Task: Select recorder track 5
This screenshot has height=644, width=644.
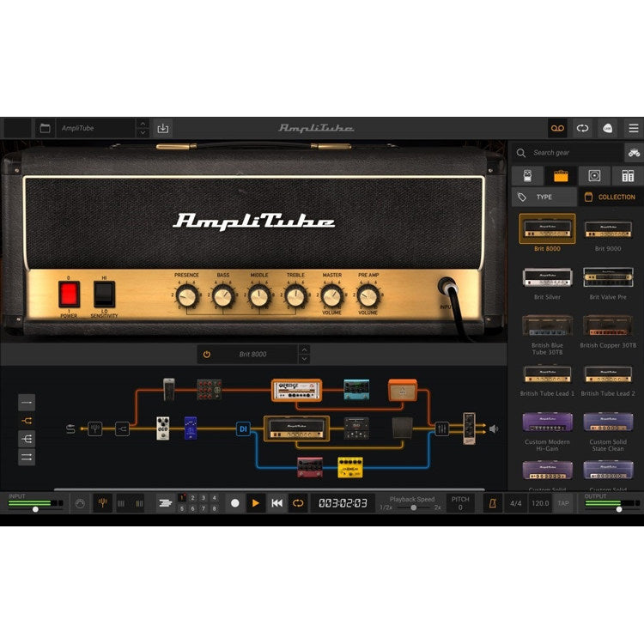Action: (x=182, y=508)
